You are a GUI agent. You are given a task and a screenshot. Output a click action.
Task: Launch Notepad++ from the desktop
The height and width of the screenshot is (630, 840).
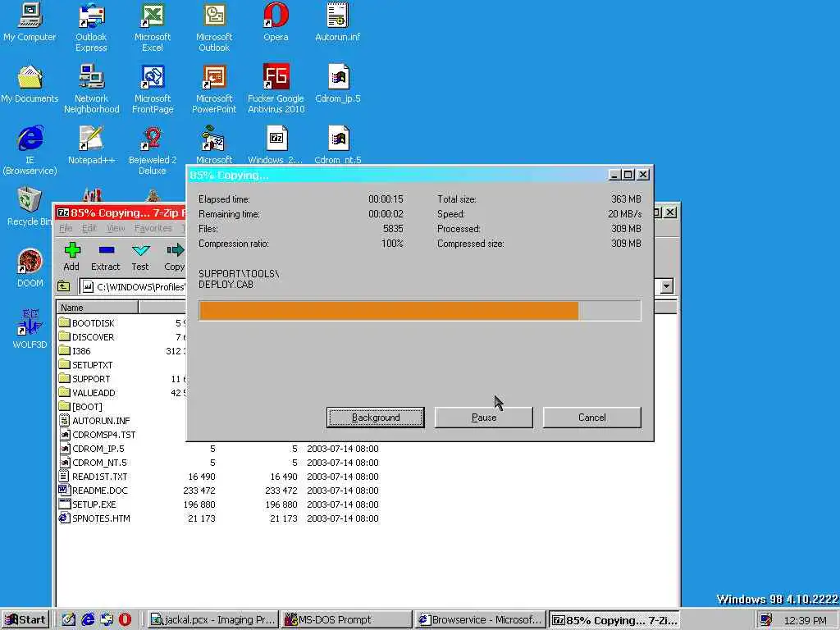(x=91, y=146)
